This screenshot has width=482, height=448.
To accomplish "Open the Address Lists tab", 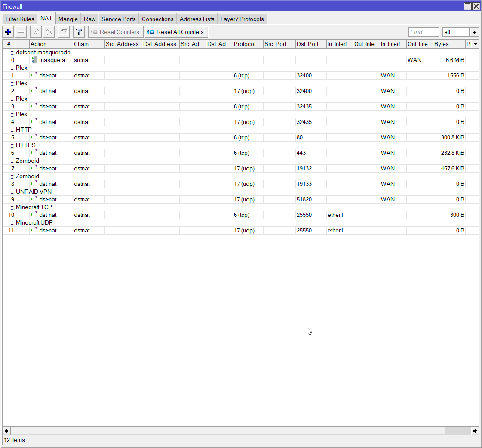I will (197, 19).
